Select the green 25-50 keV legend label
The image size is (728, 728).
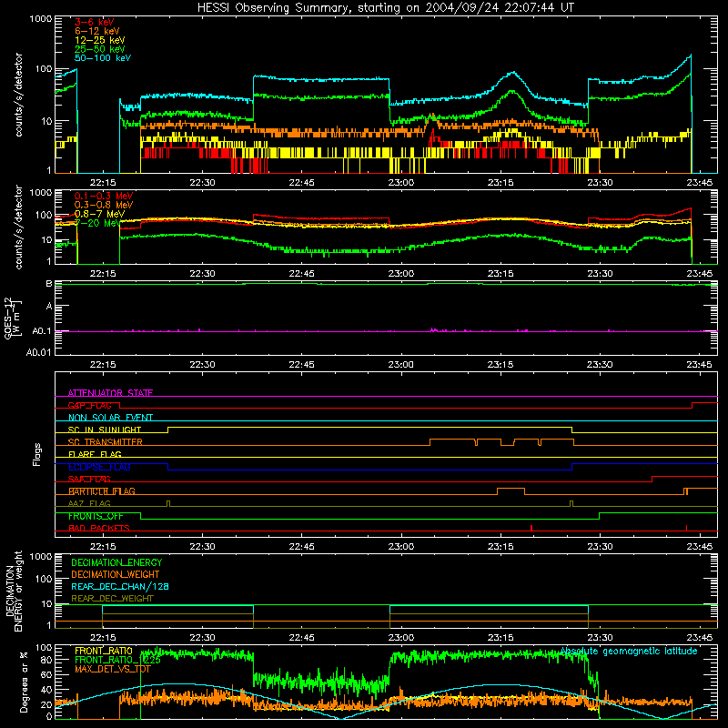click(x=100, y=49)
